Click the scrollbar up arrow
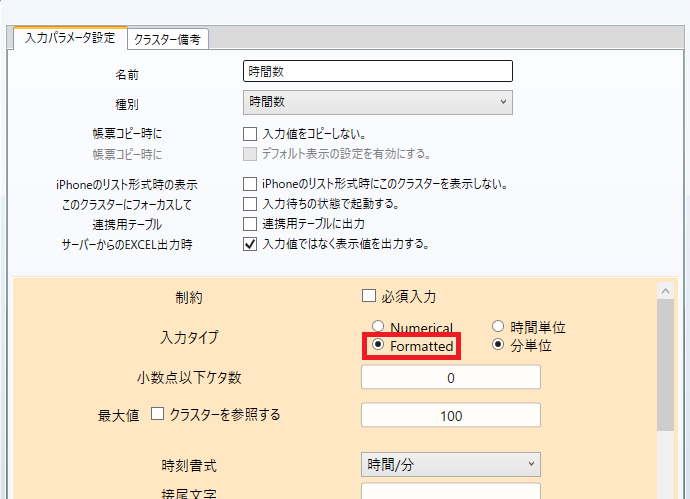 tap(666, 289)
